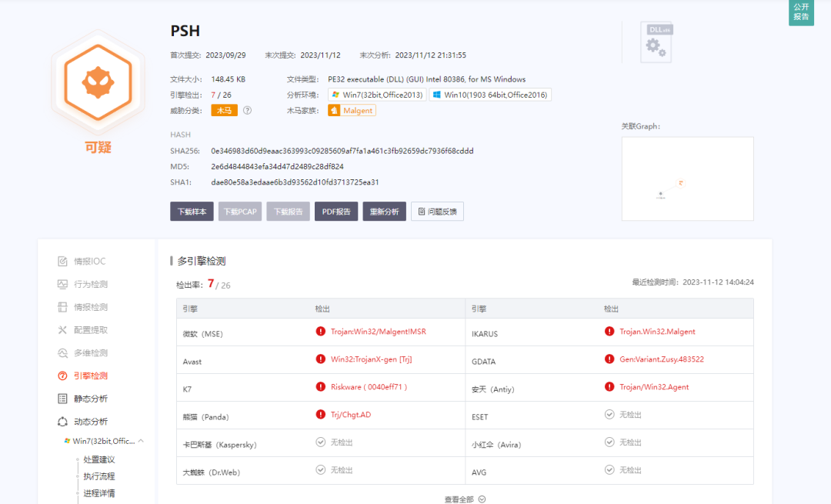This screenshot has height=504, width=831.
Task: Select the Win10(1903 64bit,Office2016) environment tag
Action: pyautogui.click(x=490, y=95)
